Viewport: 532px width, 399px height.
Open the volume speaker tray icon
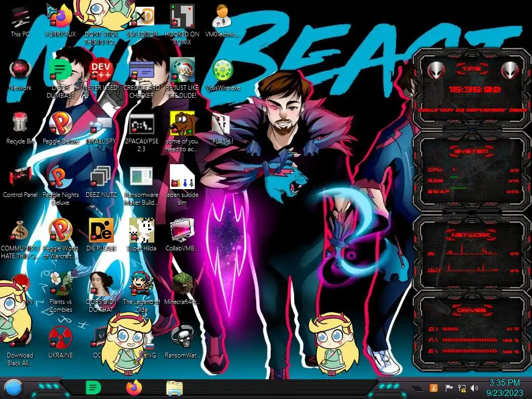474,388
